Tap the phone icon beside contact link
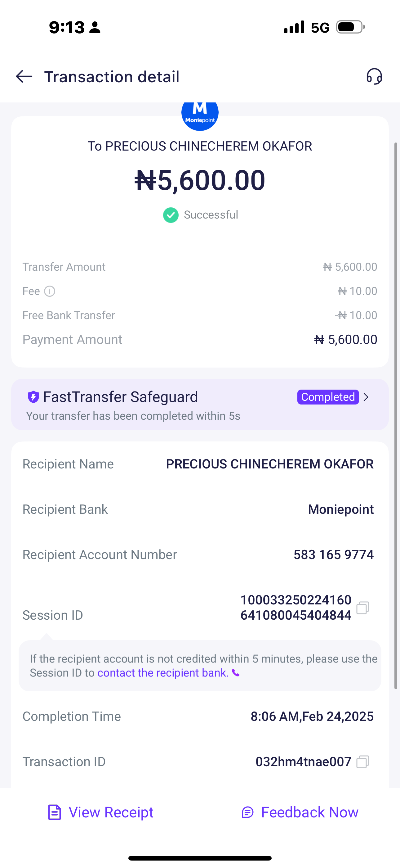 tap(236, 673)
